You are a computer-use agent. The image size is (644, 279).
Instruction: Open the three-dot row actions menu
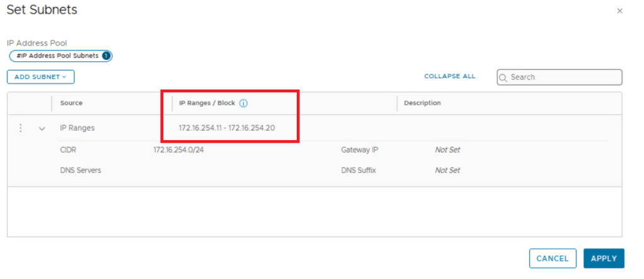(x=20, y=128)
